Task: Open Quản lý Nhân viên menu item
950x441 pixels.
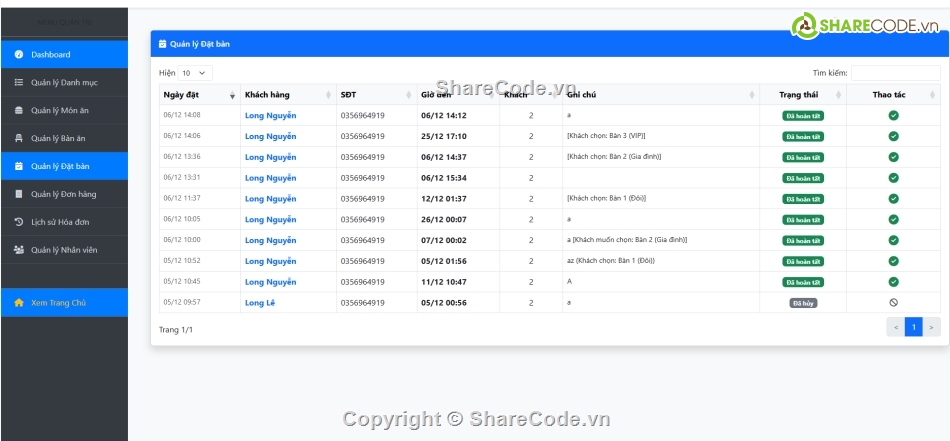Action: tap(64, 250)
